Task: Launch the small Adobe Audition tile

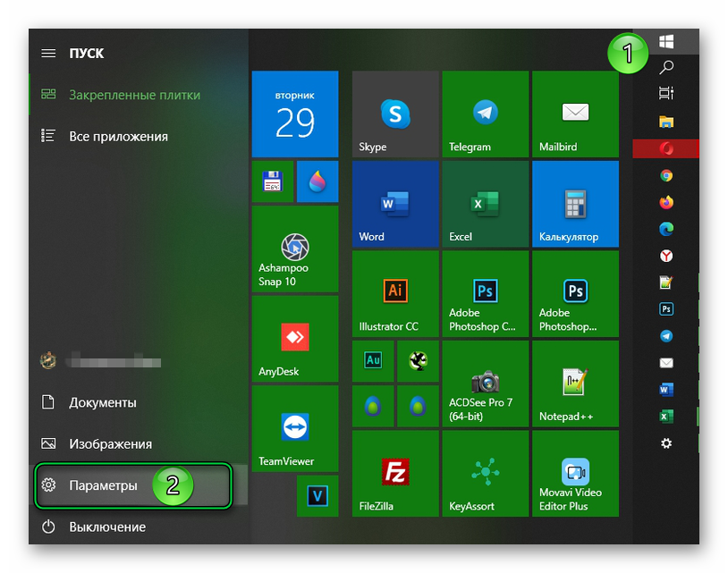Action: tap(373, 360)
